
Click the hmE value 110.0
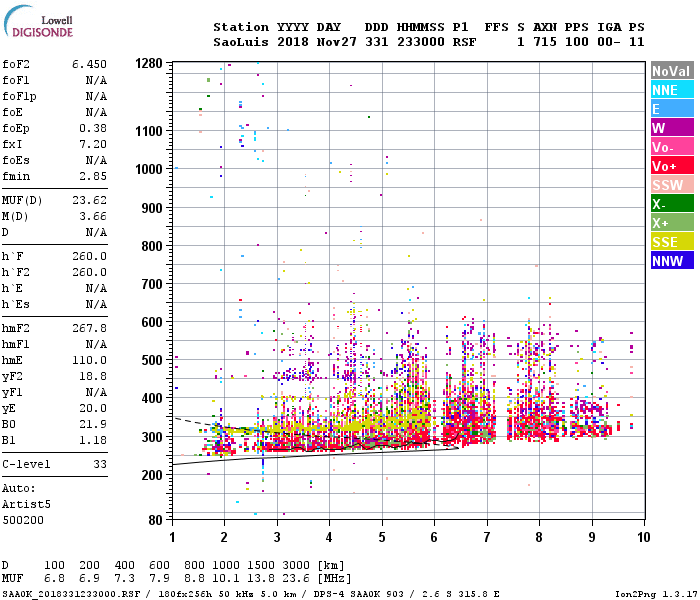coord(90,360)
